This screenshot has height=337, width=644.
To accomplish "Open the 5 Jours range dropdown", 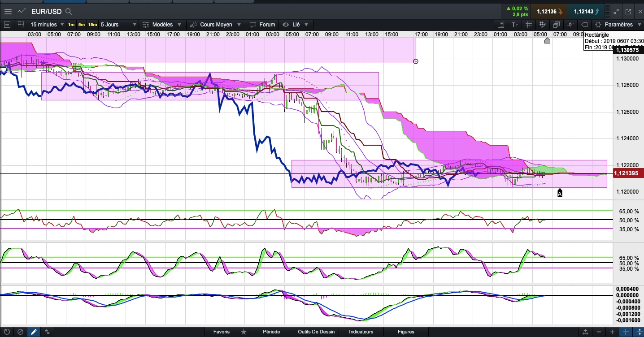I will pyautogui.click(x=118, y=25).
